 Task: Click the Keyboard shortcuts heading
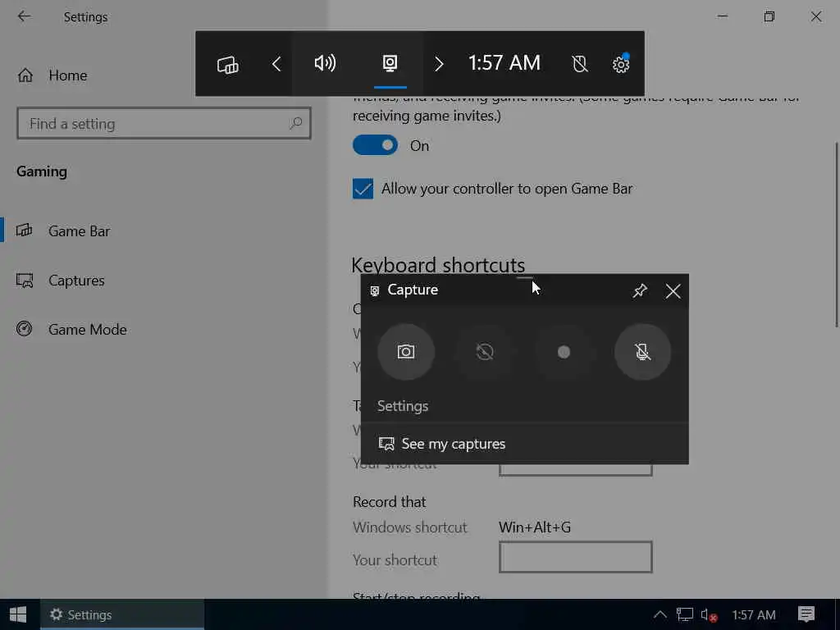coord(438,265)
